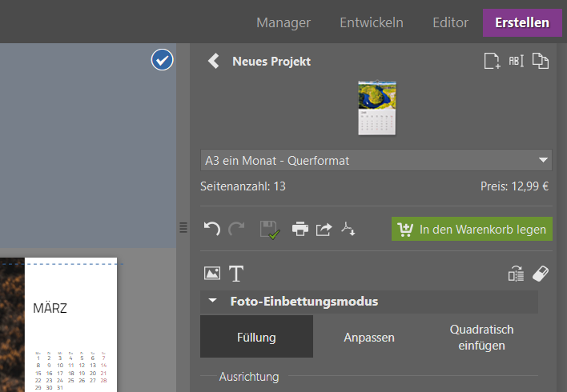The width and height of the screenshot is (567, 392).
Task: Collapse the Foto-Einbettungsmodus section
Action: pos(213,302)
